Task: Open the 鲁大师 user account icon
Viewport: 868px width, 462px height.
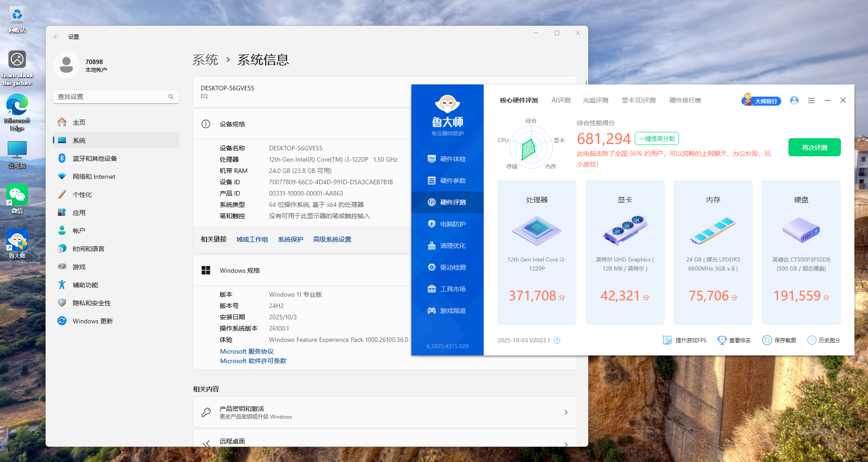Action: [794, 100]
